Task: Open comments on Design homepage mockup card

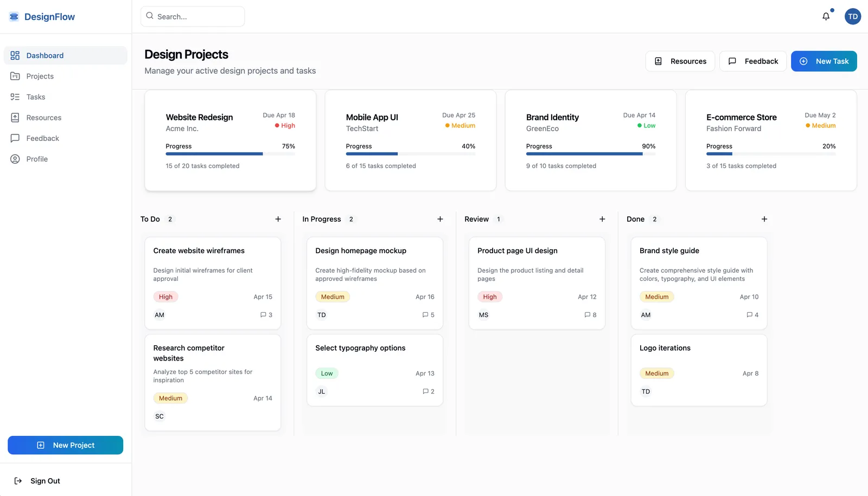Action: point(429,315)
